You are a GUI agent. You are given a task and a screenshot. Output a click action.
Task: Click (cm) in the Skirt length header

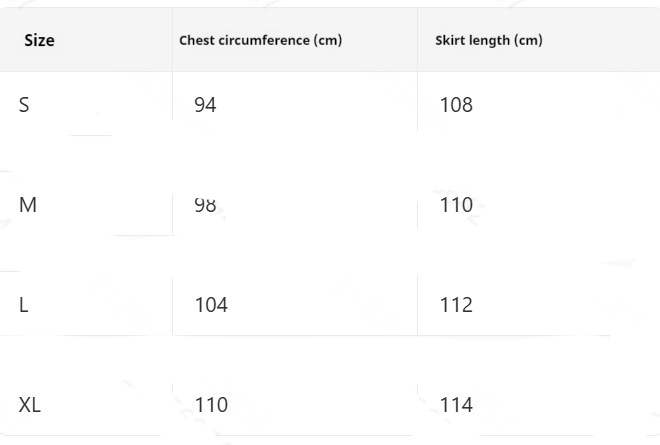(x=528, y=41)
